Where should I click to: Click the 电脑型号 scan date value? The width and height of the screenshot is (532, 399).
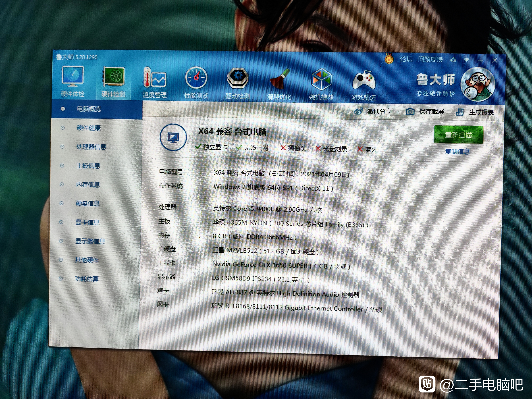click(281, 174)
